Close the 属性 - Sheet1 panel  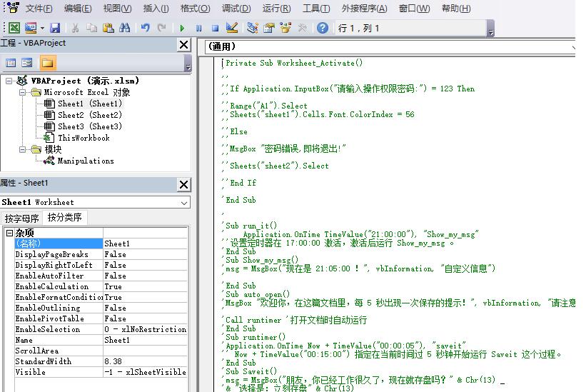point(183,185)
